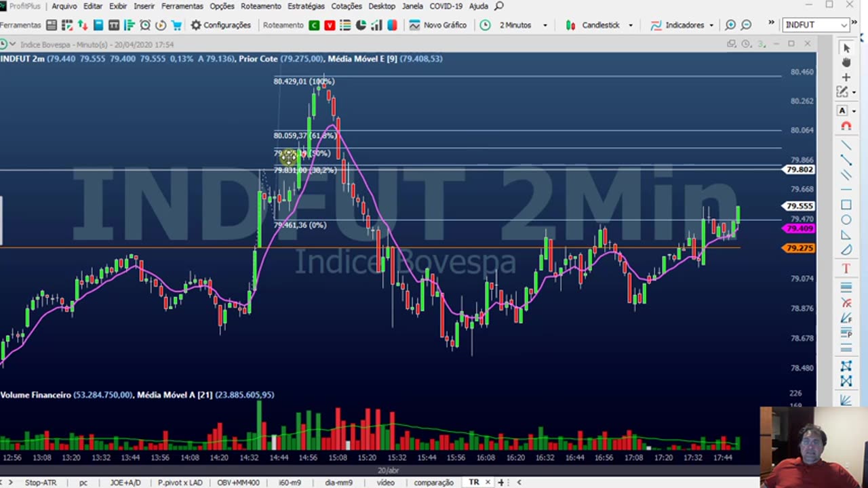Click the replay circular arrow icon

[161, 25]
